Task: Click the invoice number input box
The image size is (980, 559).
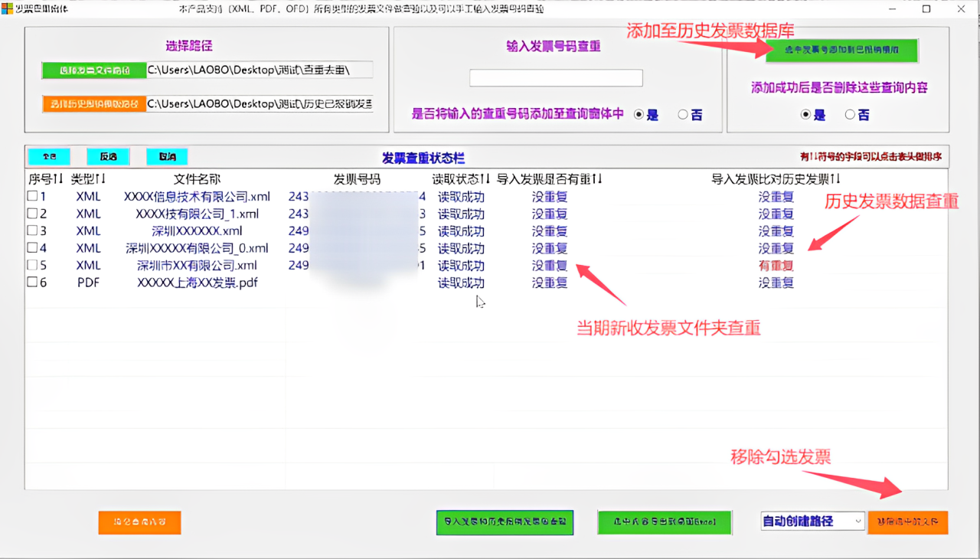Action: (556, 78)
